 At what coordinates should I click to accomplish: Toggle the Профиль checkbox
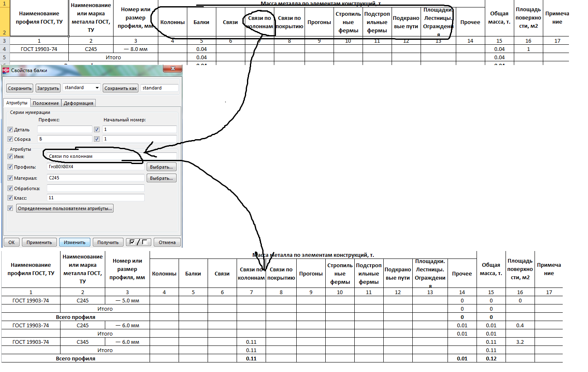point(10,167)
